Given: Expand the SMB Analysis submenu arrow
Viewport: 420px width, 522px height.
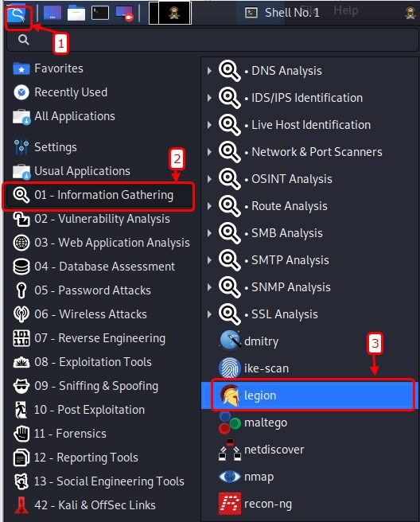Looking at the screenshot, I should [x=209, y=233].
